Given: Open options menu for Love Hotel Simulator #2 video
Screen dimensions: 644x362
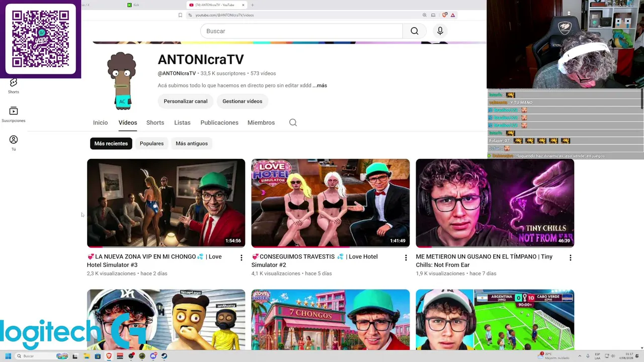Looking at the screenshot, I should pos(406,258).
